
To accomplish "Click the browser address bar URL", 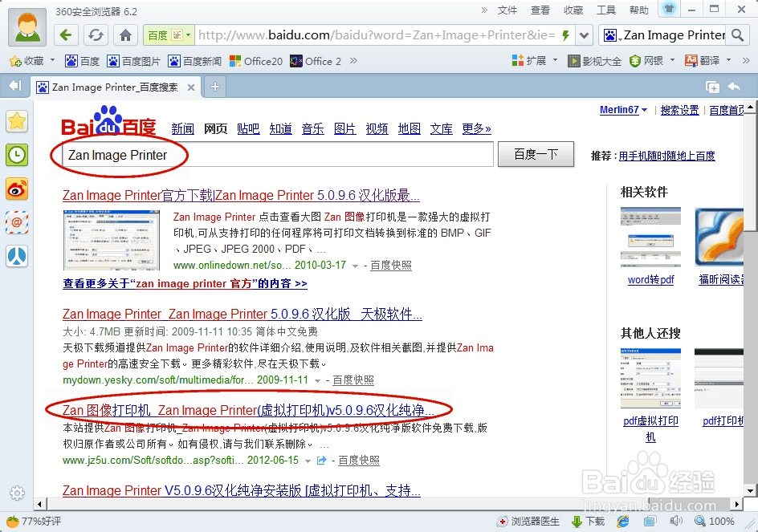I will (377, 35).
